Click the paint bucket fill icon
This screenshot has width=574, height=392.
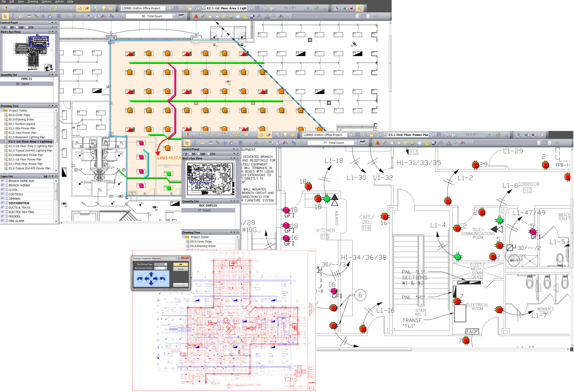274,16
